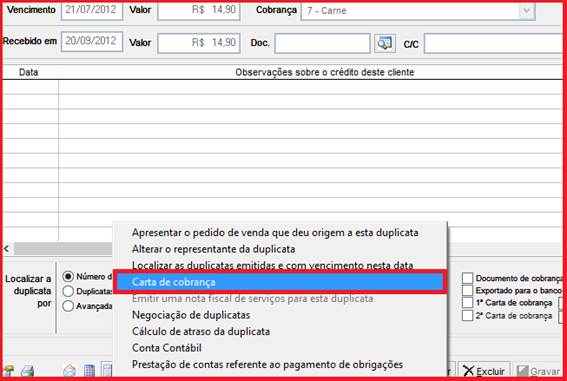Click the search icon next to Doc. field
This screenshot has height=381, width=567.
point(385,43)
